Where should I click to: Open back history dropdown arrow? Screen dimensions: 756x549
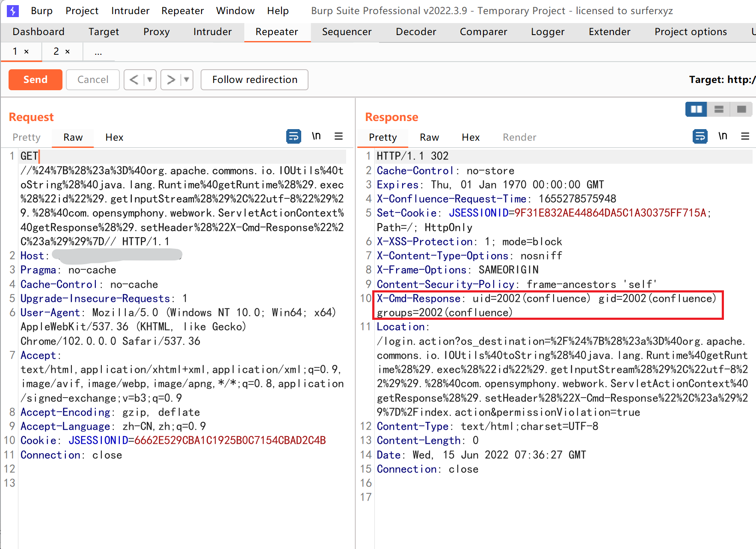click(150, 80)
